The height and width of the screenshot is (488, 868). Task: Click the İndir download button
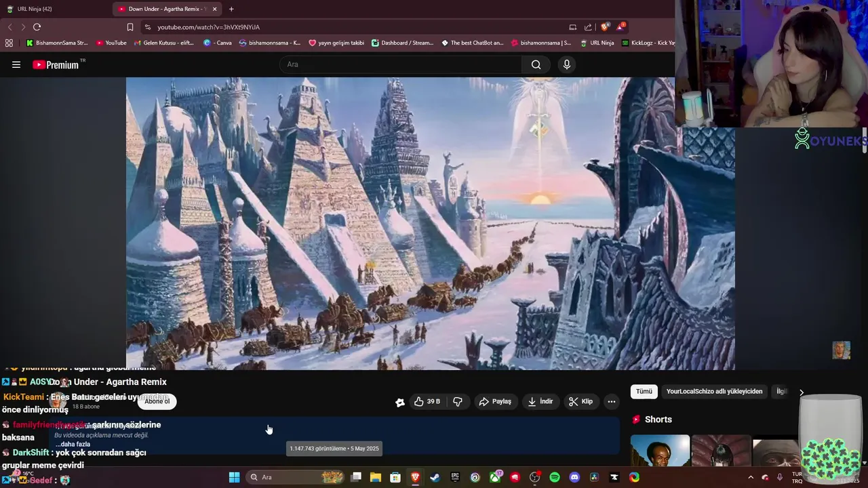point(540,401)
